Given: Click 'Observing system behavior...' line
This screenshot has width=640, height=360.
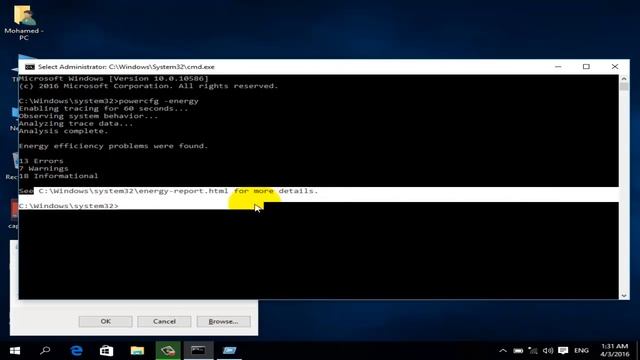Looking at the screenshot, I should [89, 116].
